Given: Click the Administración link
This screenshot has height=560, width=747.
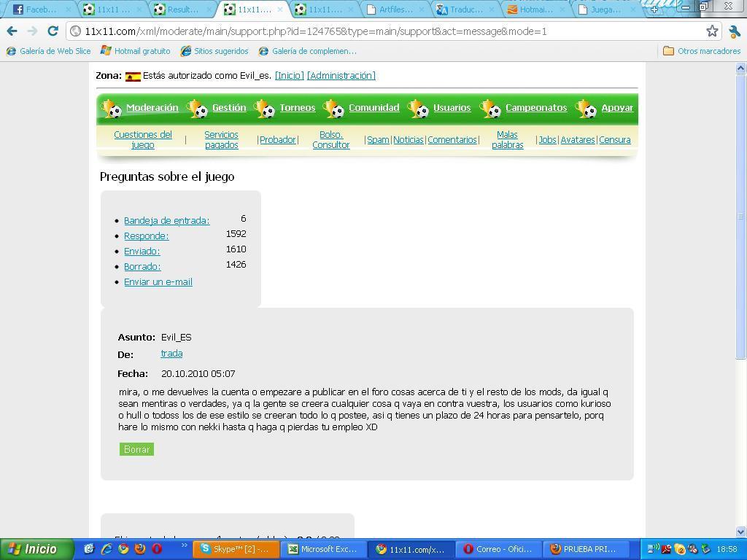Looking at the screenshot, I should click(341, 76).
